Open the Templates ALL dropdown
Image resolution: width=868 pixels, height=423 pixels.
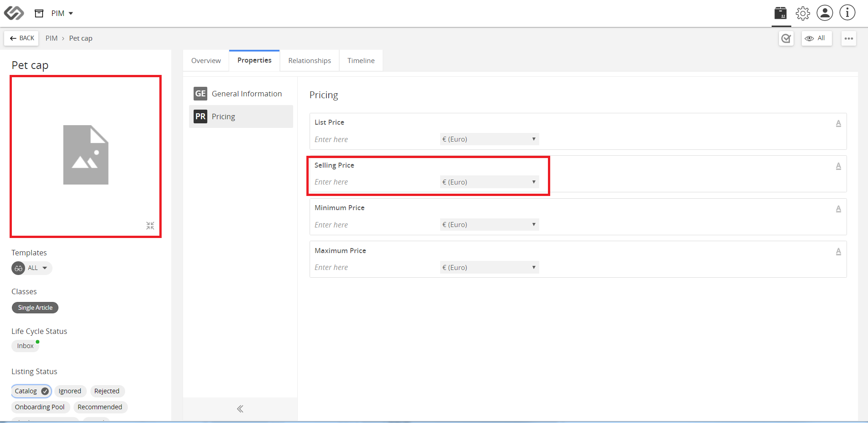tap(32, 268)
